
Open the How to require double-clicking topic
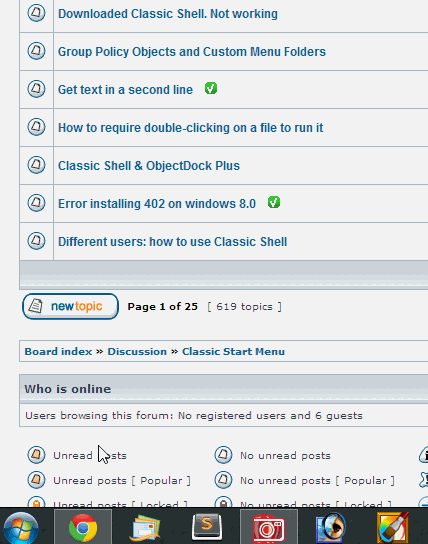click(x=190, y=128)
